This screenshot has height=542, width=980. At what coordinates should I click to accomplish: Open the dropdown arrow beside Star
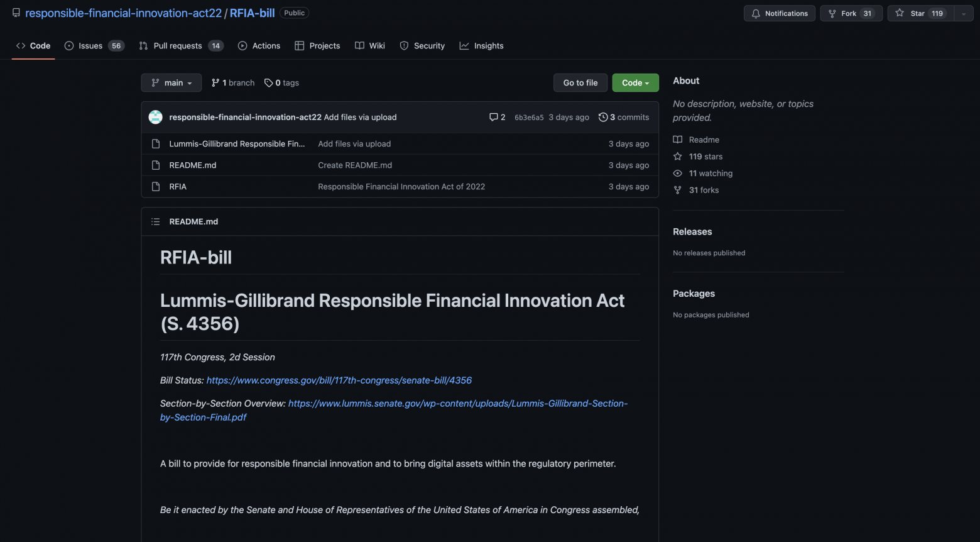963,13
